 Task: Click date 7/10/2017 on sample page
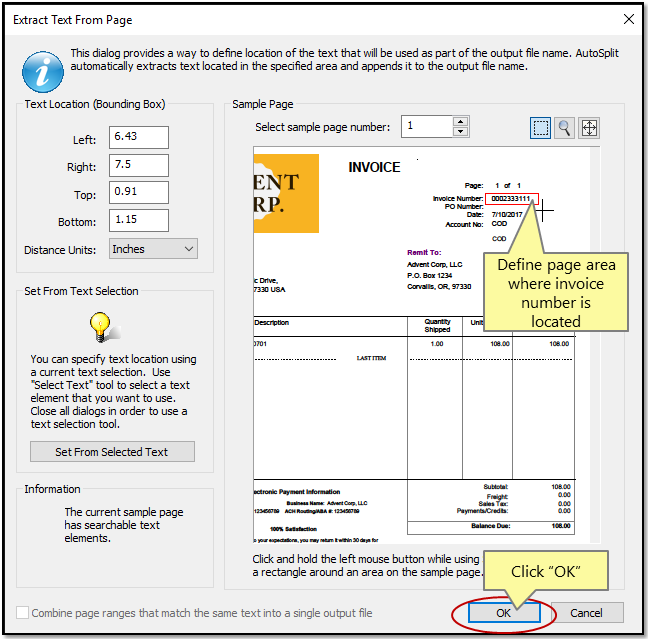tap(507, 215)
